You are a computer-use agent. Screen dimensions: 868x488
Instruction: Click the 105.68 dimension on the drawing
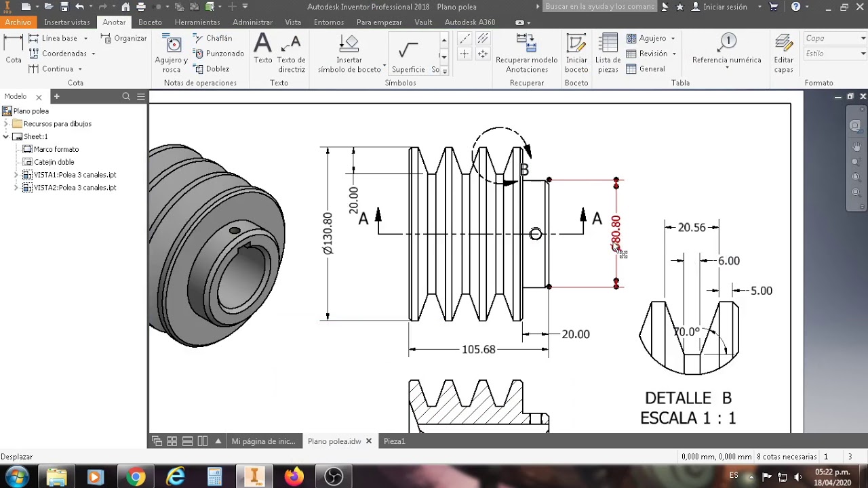(479, 350)
